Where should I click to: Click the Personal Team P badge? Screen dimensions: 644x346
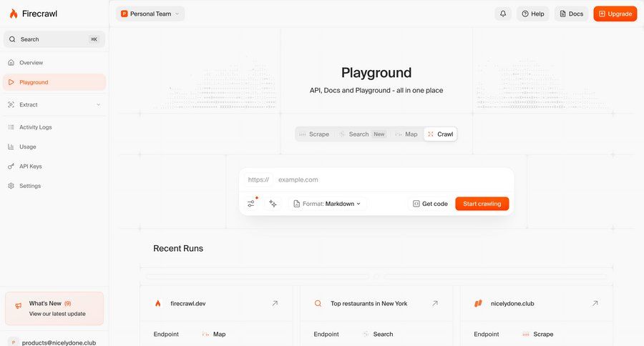click(124, 14)
